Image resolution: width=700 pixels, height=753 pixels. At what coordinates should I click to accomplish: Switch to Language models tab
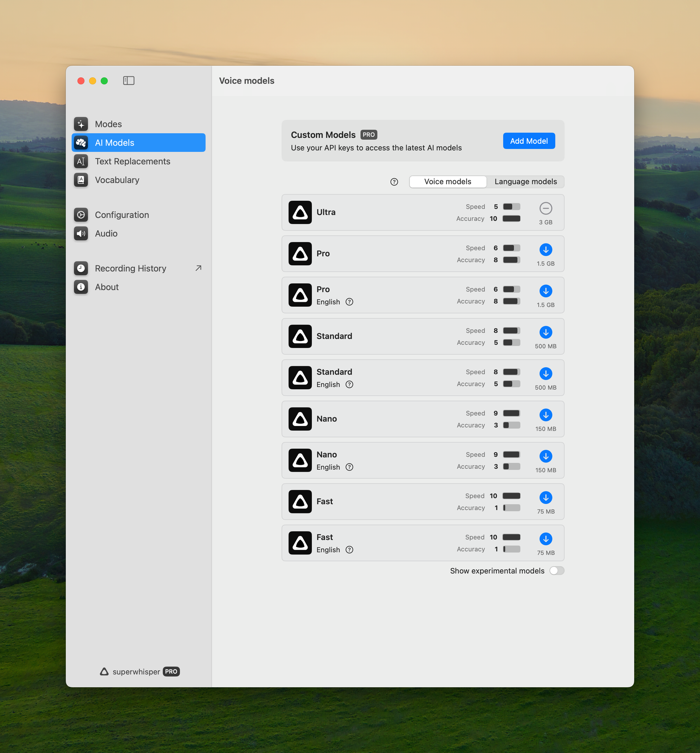point(525,182)
